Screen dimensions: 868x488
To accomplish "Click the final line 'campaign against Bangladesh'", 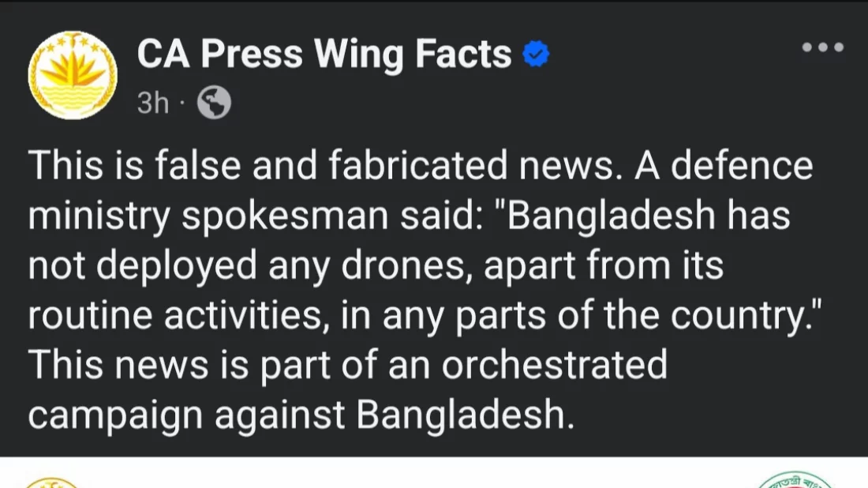I will [301, 415].
